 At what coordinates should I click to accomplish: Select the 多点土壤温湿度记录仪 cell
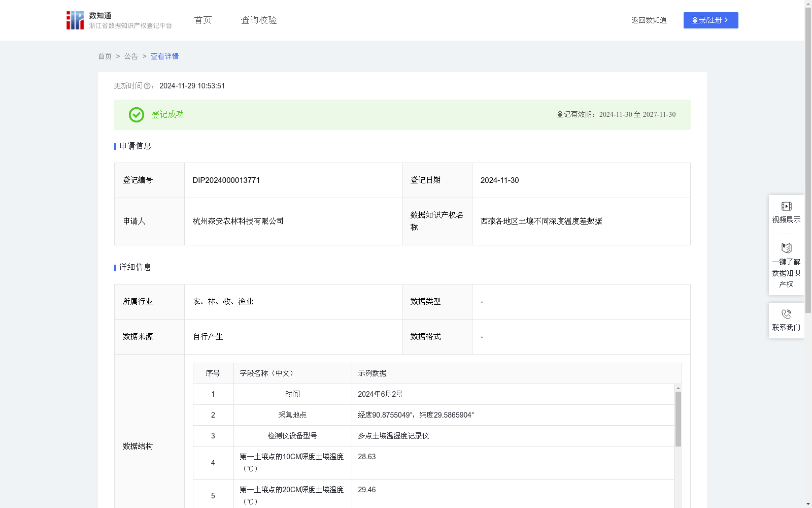[513, 436]
